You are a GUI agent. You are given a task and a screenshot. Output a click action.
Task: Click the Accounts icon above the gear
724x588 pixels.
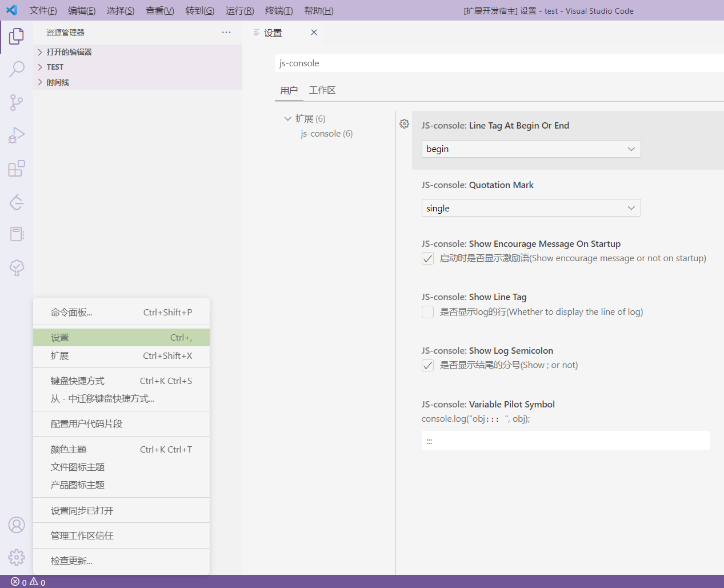16,525
